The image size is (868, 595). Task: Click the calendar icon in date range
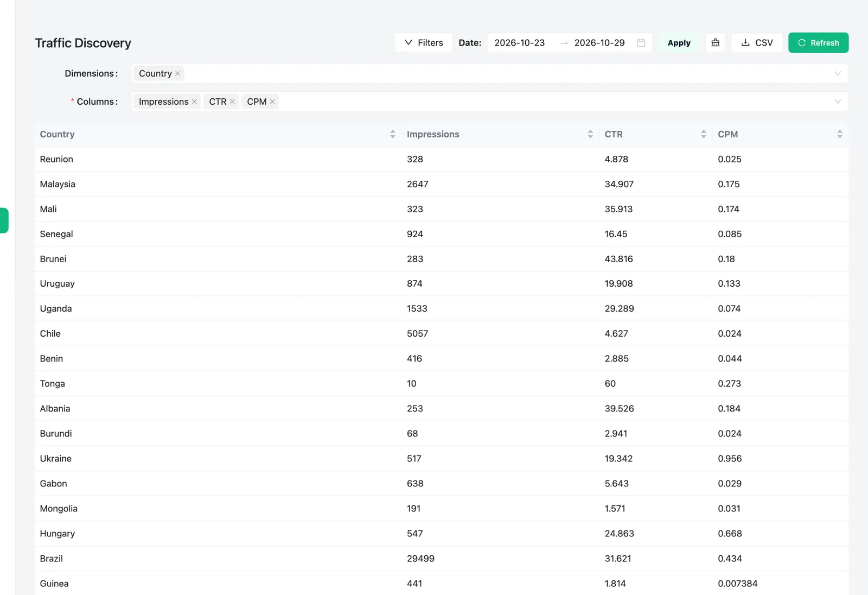641,43
